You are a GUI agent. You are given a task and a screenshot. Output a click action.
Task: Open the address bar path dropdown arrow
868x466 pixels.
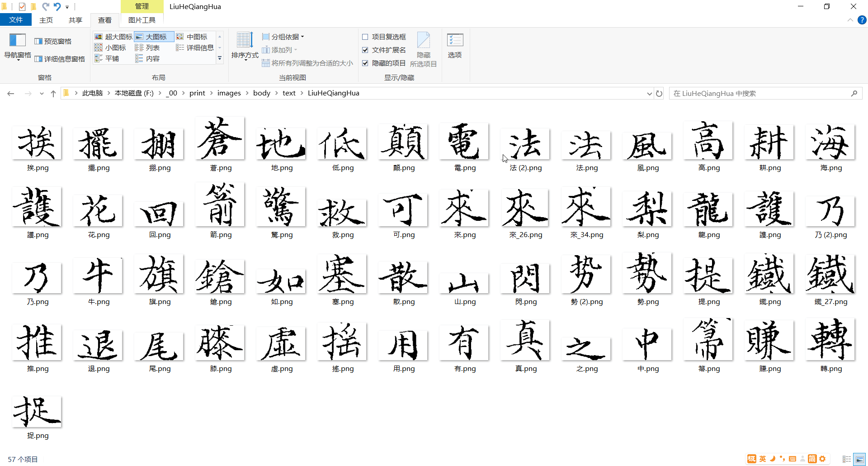pos(650,93)
